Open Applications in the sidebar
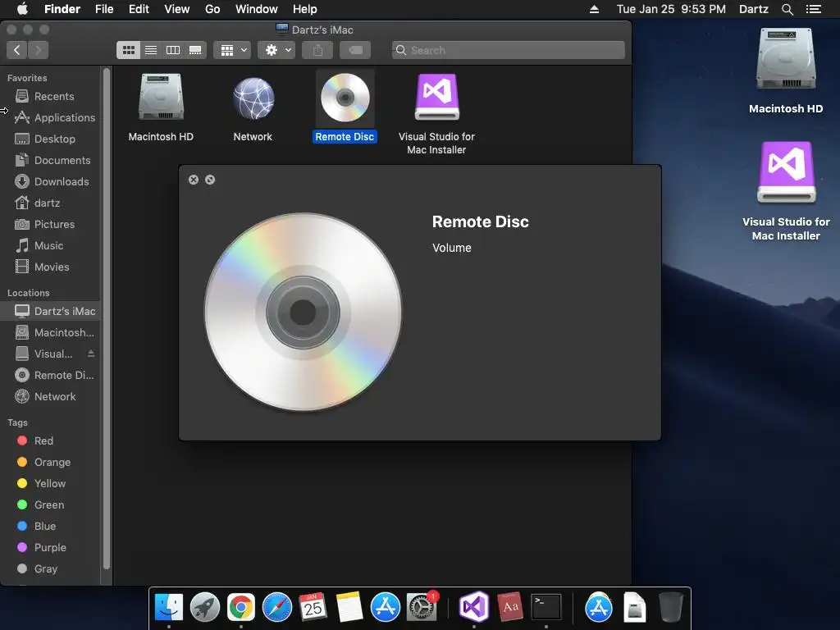 click(50, 118)
